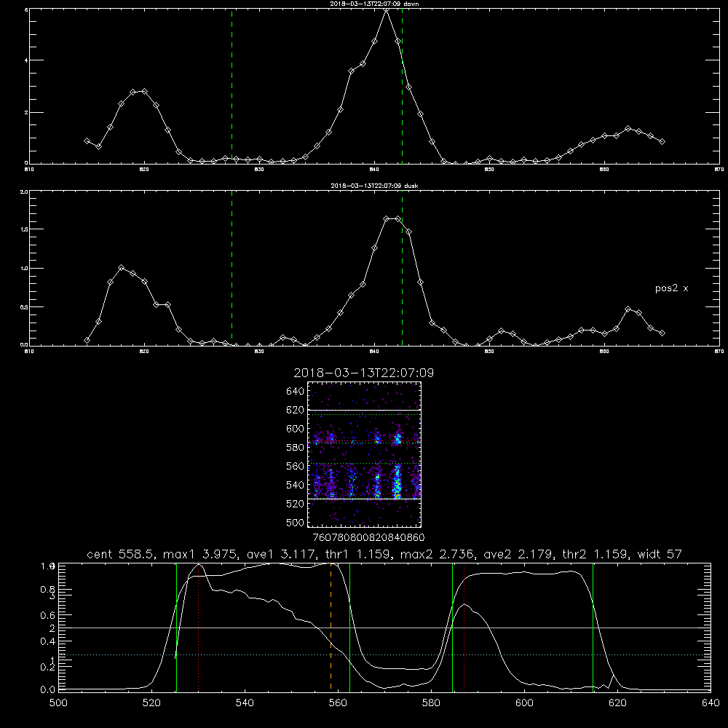Click the '600' label on spectral image y-axis
Screen dimensions: 728x728
pos(296,429)
